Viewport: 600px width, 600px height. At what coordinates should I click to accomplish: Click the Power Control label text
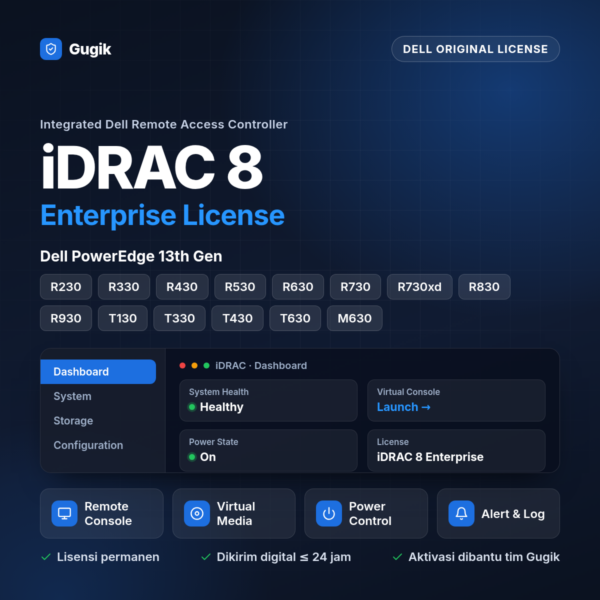(x=370, y=514)
